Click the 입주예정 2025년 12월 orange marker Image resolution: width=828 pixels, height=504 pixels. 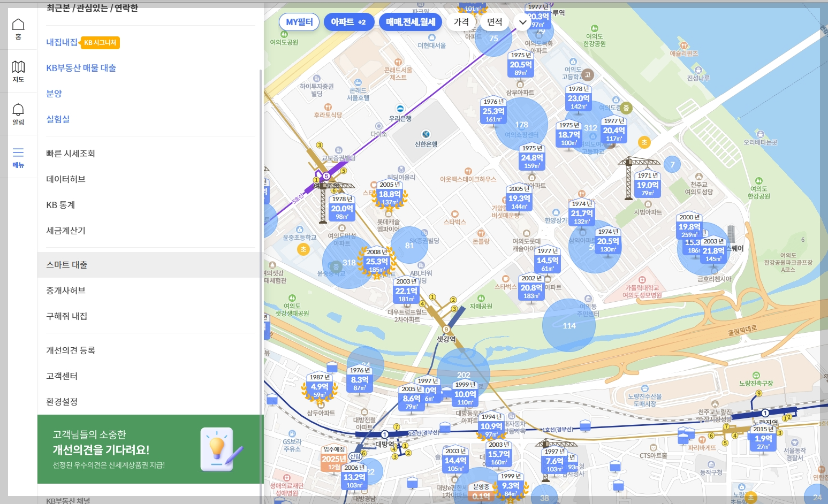334,459
